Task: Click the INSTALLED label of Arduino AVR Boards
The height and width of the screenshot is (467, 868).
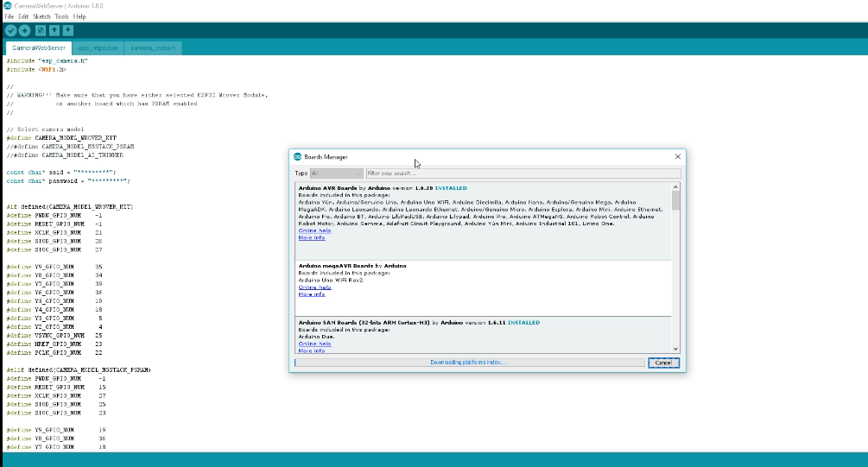Action: [x=451, y=188]
